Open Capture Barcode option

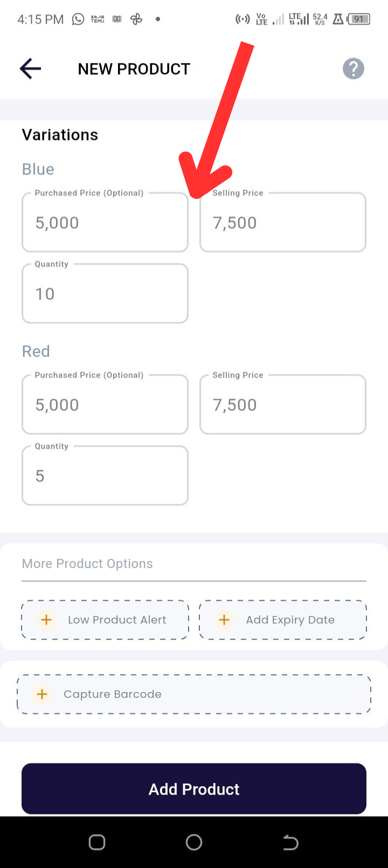tap(194, 694)
